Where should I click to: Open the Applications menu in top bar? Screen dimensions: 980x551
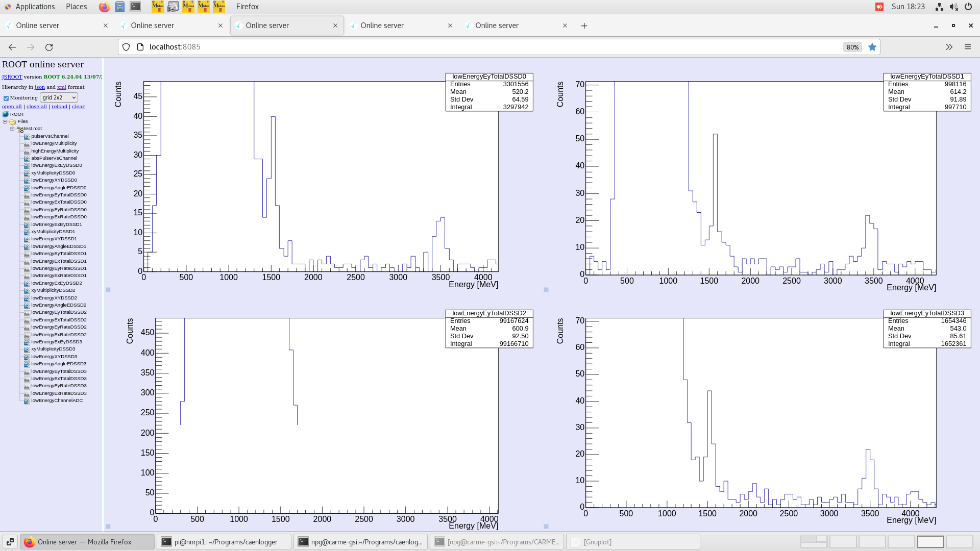(30, 7)
